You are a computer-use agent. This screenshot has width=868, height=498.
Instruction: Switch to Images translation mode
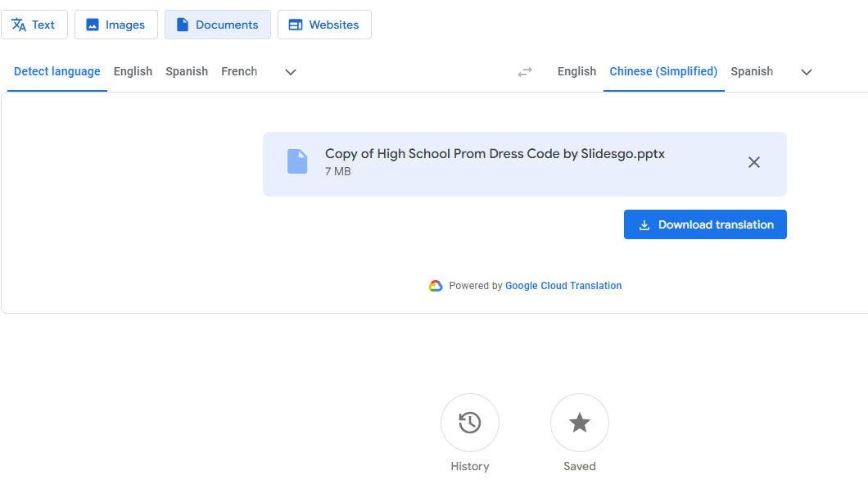(116, 25)
